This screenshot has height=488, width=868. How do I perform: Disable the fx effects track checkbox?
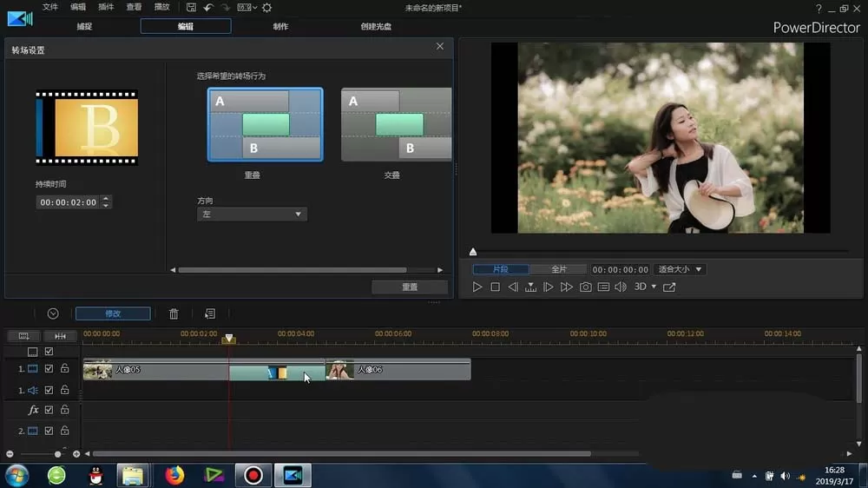click(x=49, y=410)
